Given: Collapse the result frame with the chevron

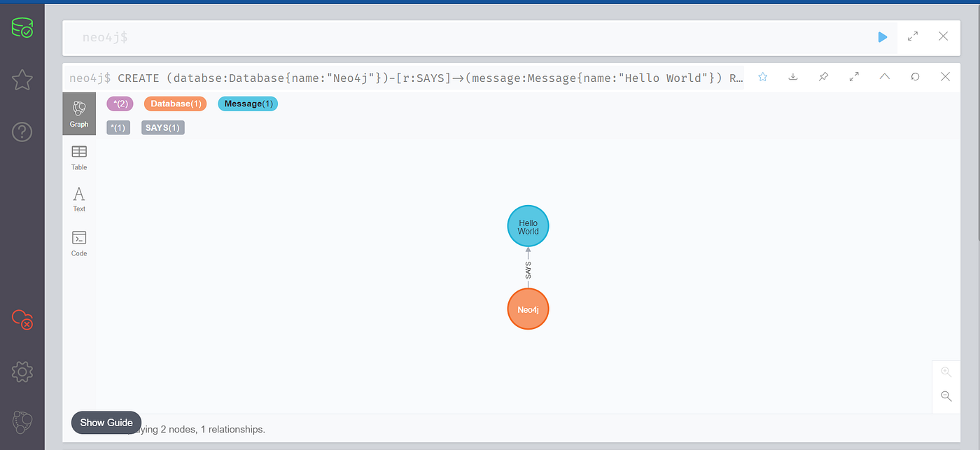Looking at the screenshot, I should 884,77.
